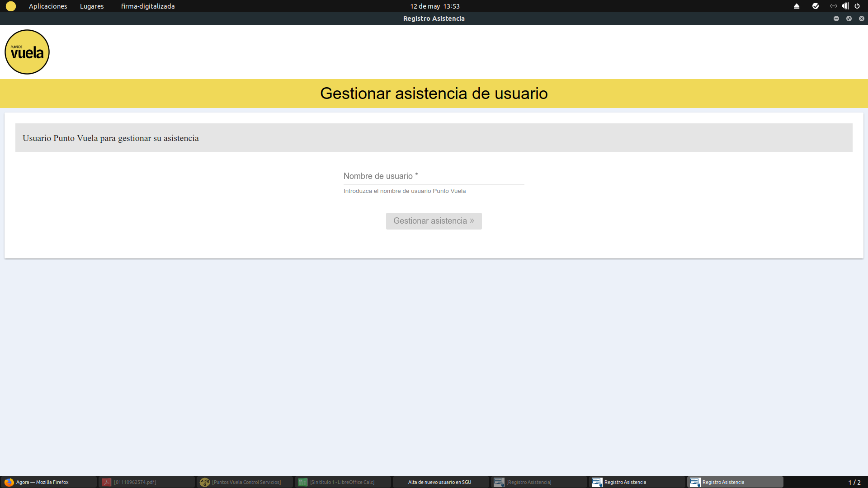Switch to 01110962574.pdf taskbar window
868x488 pixels.
pos(135,482)
